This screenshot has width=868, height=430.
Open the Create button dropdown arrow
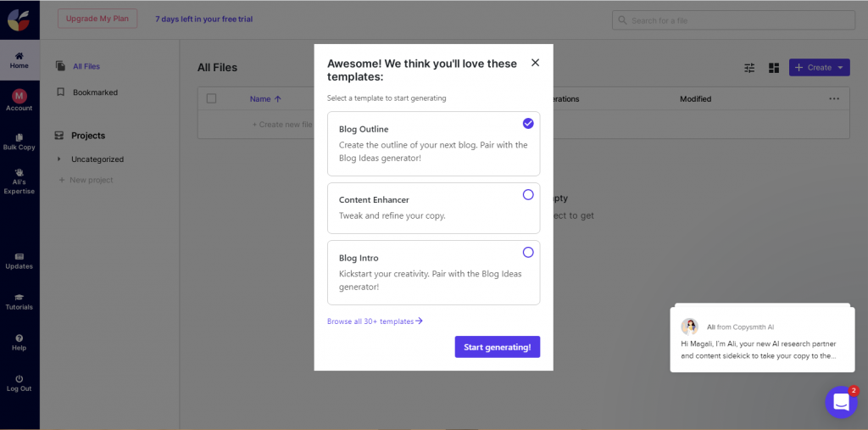840,67
